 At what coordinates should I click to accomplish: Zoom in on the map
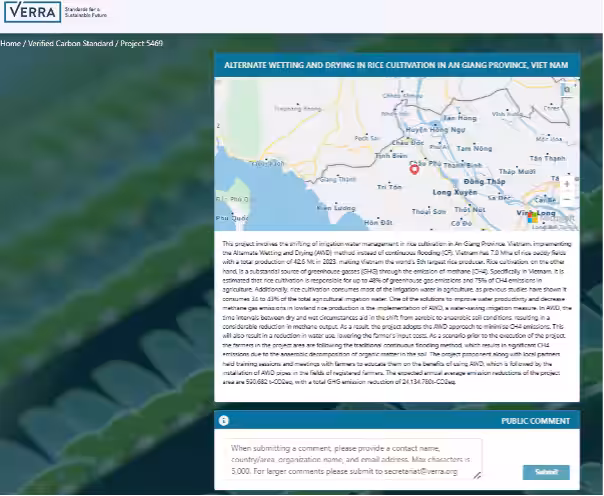click(567, 183)
